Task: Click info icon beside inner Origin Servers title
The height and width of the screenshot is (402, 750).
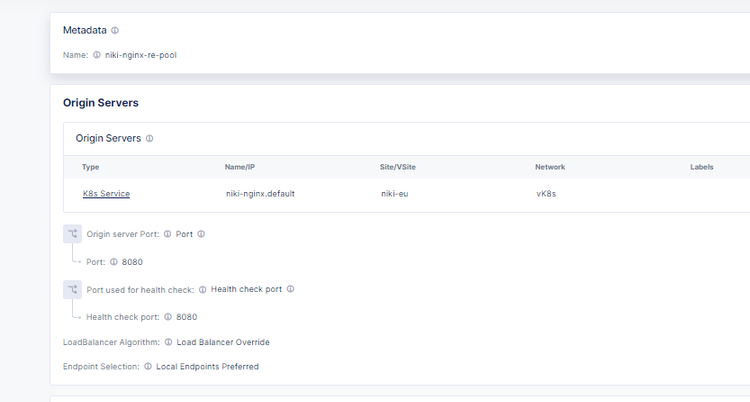Action: (149, 139)
